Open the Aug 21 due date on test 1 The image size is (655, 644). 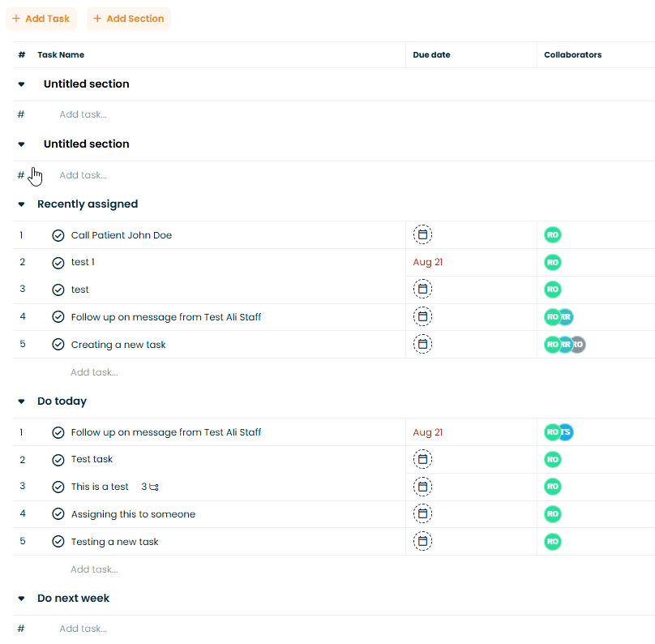pyautogui.click(x=427, y=262)
